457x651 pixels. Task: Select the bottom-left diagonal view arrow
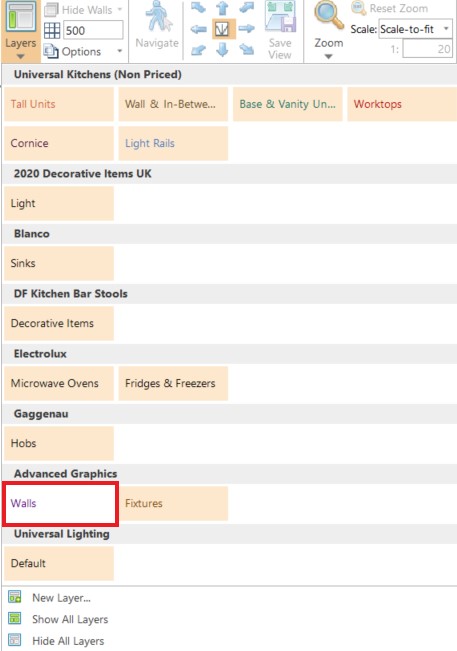point(198,50)
